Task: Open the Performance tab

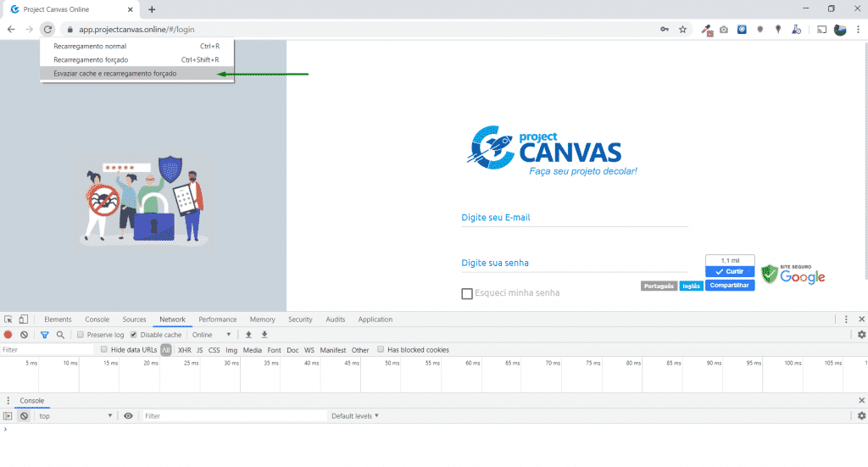Action: pyautogui.click(x=218, y=320)
